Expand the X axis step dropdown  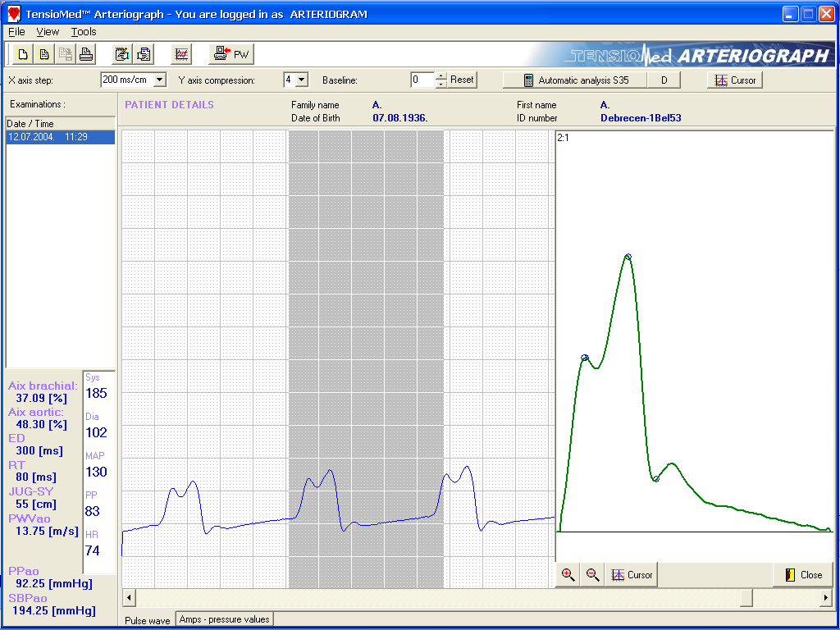[x=160, y=80]
